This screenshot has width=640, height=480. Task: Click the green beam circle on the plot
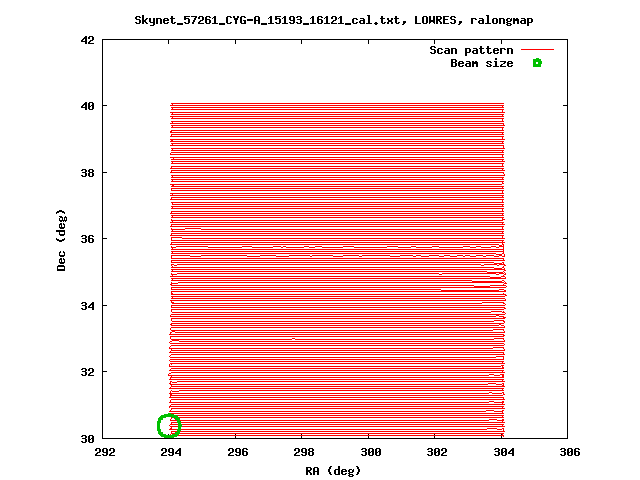[169, 426]
